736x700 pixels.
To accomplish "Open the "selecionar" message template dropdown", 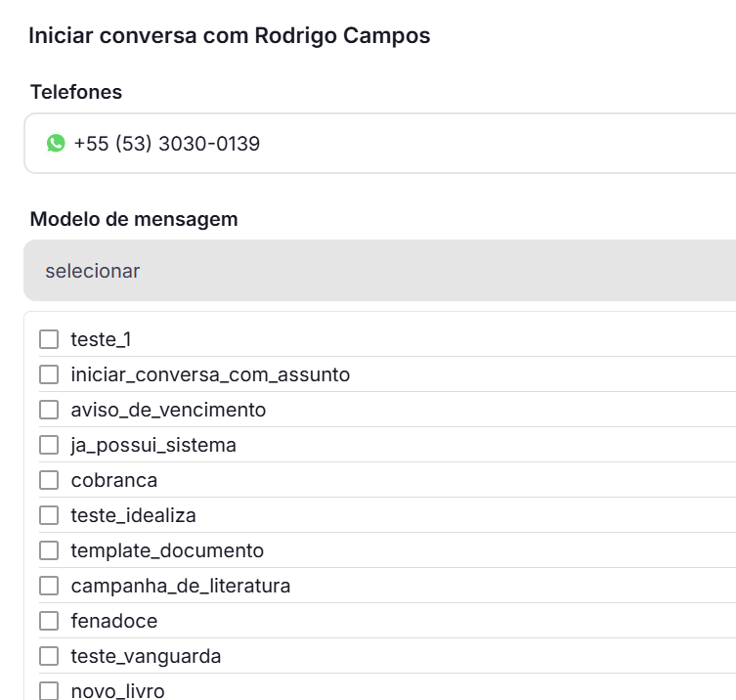I will click(x=381, y=271).
